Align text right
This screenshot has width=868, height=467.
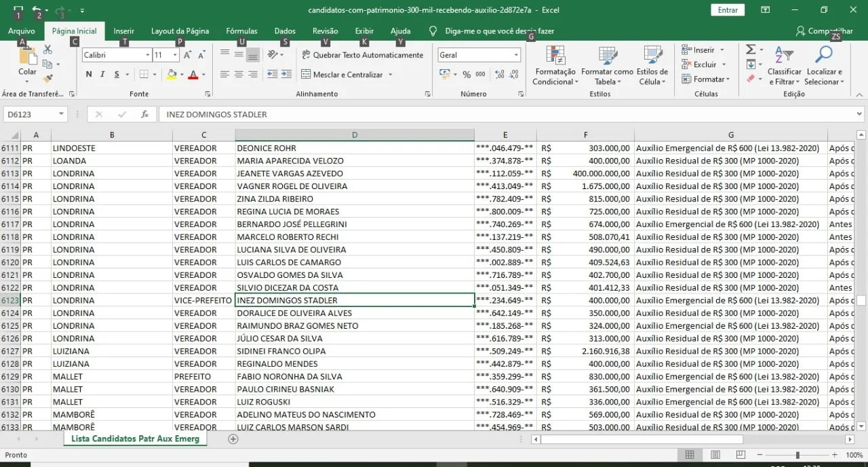(x=252, y=75)
